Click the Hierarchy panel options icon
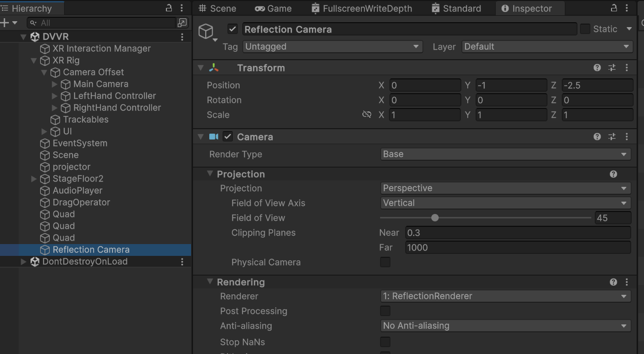Viewport: 644px width, 354px height. click(x=182, y=8)
